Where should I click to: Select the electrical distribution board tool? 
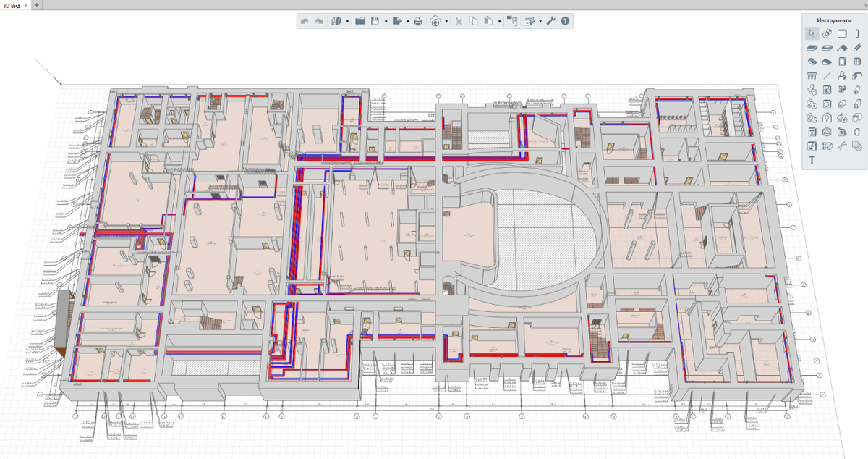tap(812, 131)
